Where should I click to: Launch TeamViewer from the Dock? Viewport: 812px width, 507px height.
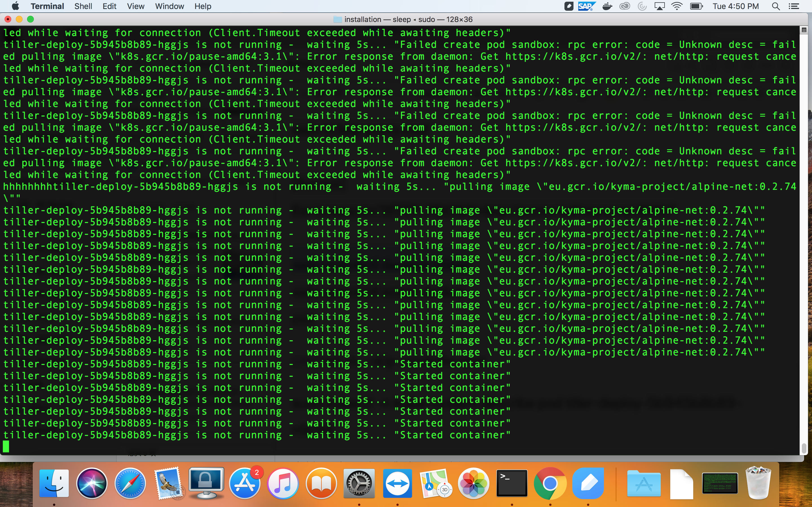point(397,483)
